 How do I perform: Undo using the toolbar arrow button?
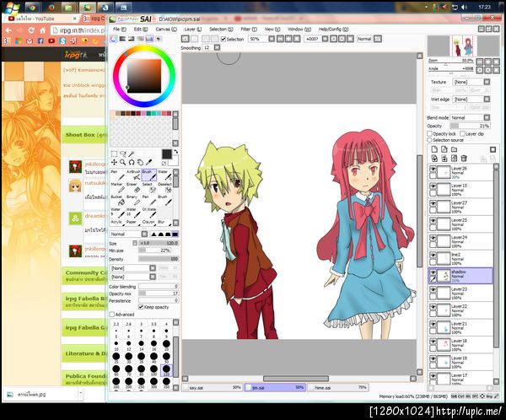186,39
